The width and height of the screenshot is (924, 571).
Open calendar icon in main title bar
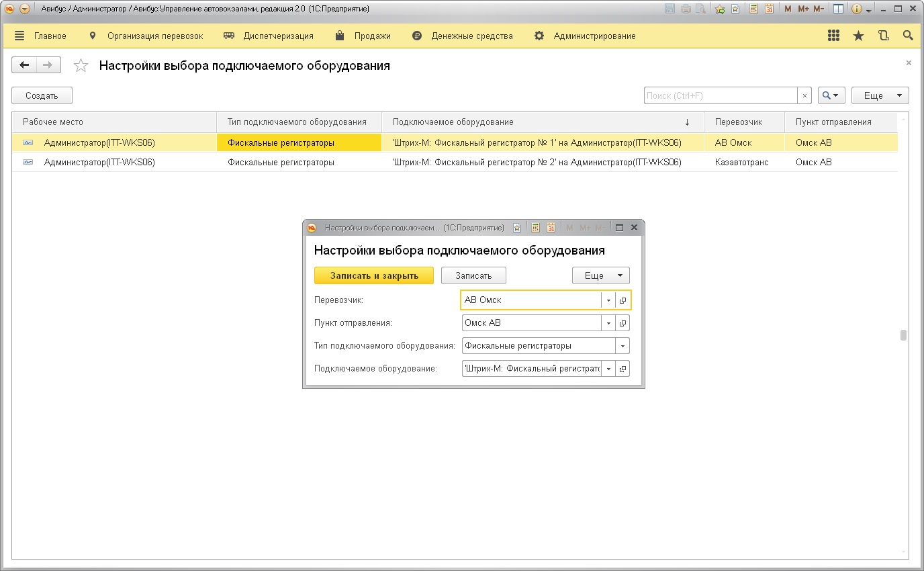pos(769,9)
